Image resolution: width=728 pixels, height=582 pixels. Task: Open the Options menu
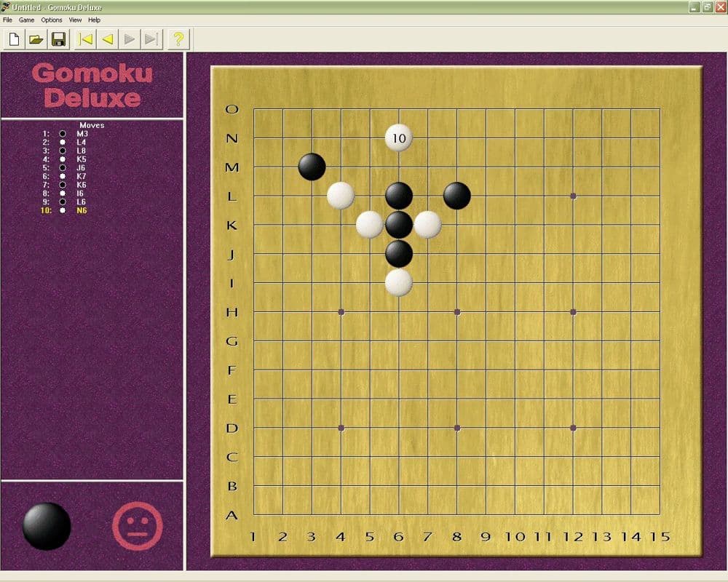(x=52, y=20)
